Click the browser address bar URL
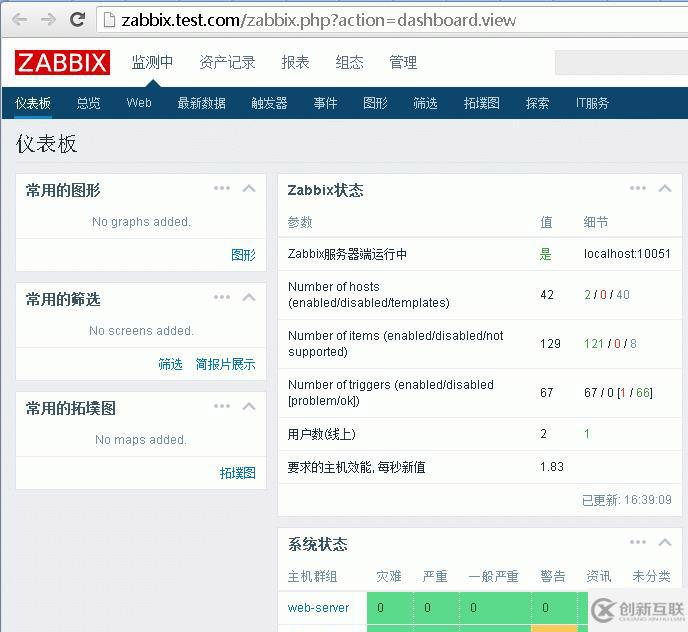The height and width of the screenshot is (632, 688). tap(319, 20)
